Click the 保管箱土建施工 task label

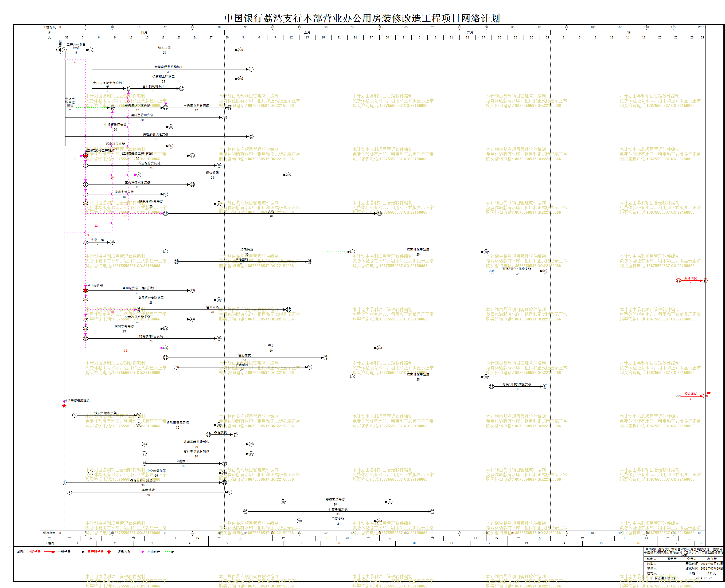(x=163, y=77)
